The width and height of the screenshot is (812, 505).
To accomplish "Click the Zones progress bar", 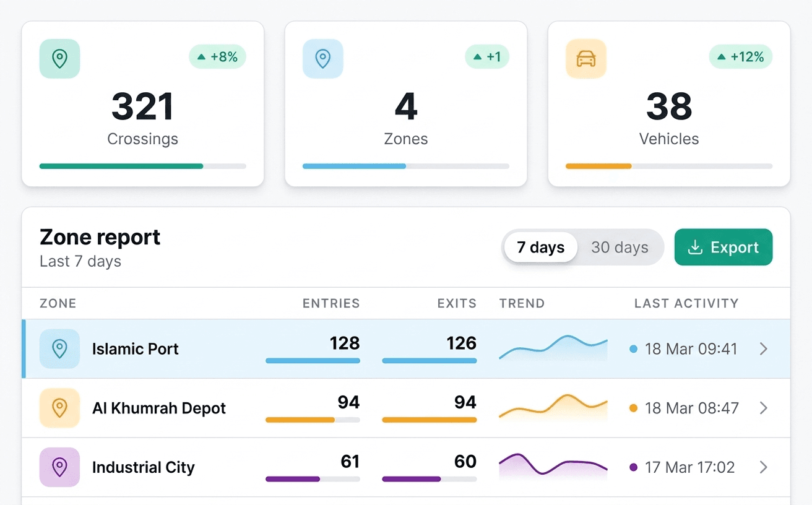I will click(x=406, y=166).
